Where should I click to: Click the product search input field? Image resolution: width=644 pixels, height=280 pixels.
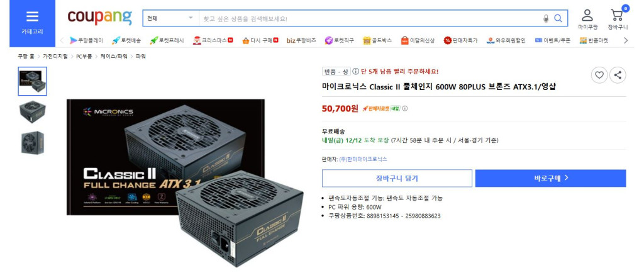coord(370,18)
